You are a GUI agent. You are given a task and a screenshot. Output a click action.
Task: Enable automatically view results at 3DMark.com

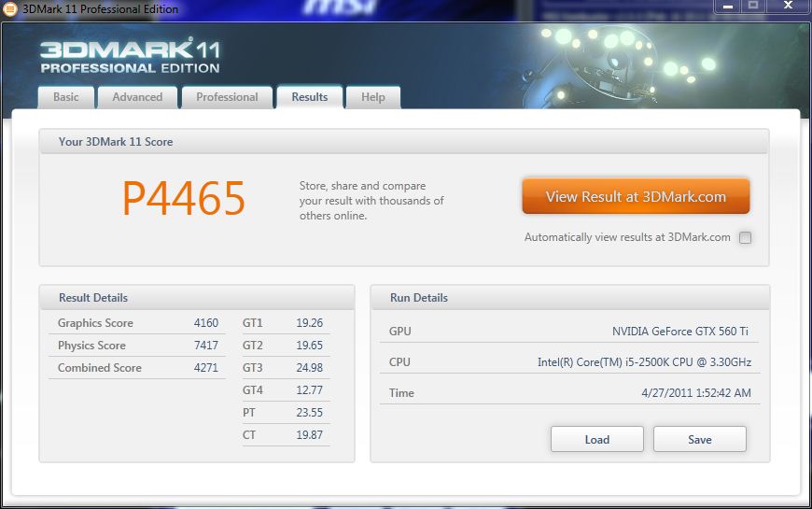tap(745, 237)
